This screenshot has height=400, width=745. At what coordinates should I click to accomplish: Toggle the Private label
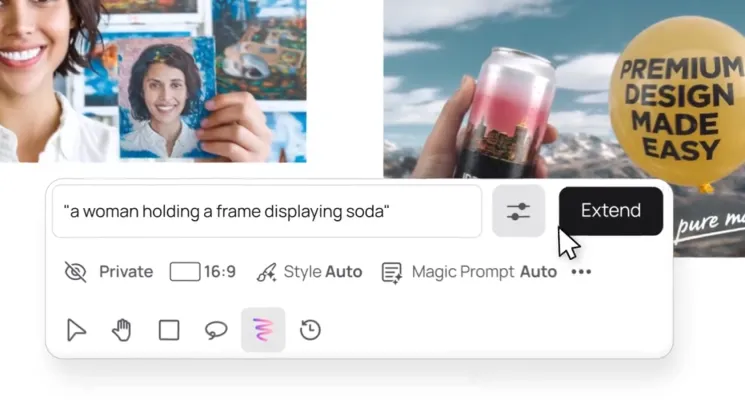point(126,272)
